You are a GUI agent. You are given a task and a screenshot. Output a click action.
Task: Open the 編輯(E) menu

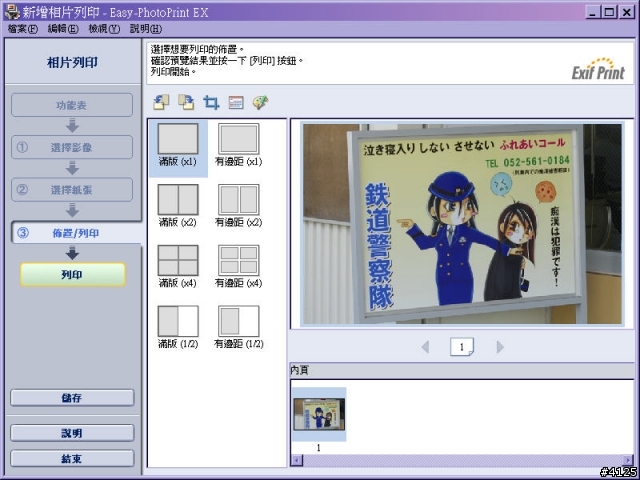click(x=63, y=29)
